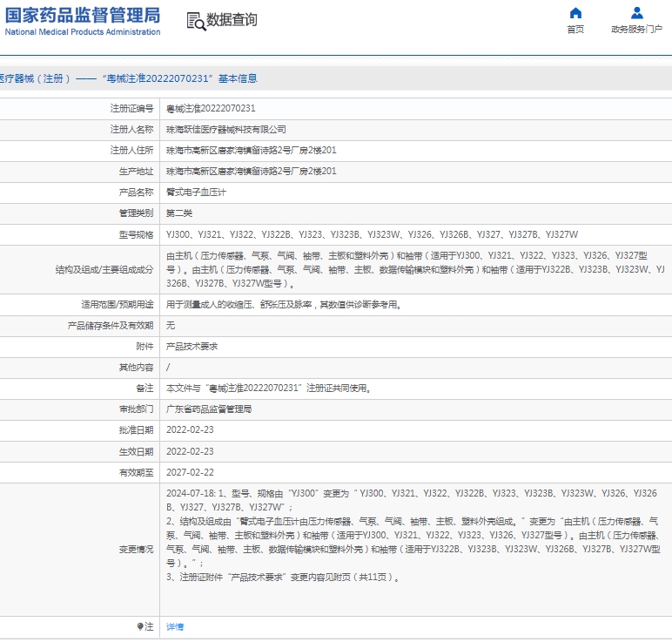Click the 政务服务门户 text link

tap(637, 29)
